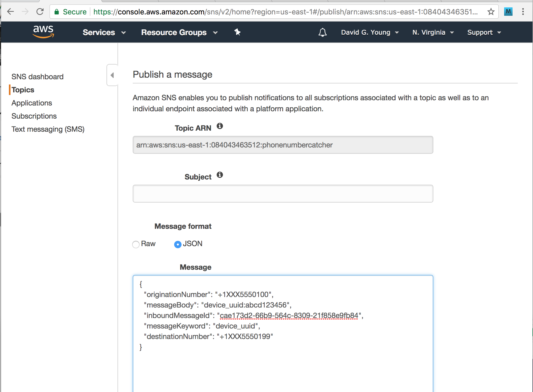The width and height of the screenshot is (533, 392).
Task: Reload the page with the refresh icon
Action: coord(40,12)
